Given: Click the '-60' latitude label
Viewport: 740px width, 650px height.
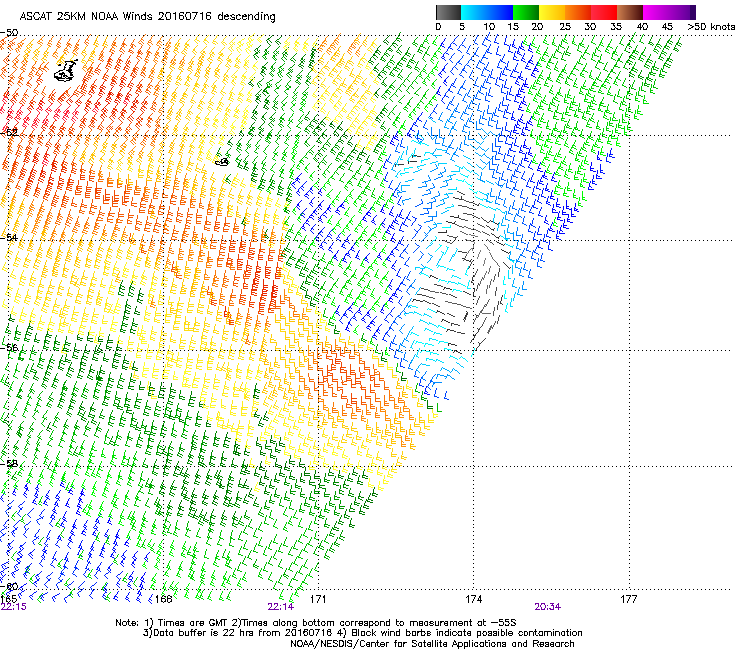Looking at the screenshot, I should pos(9,586).
